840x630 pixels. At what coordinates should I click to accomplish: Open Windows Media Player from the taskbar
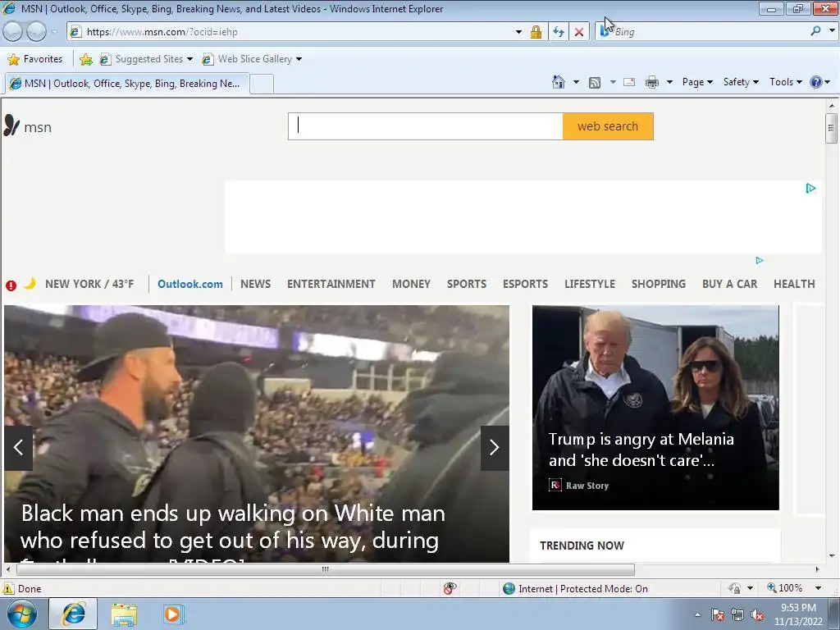pos(173,614)
